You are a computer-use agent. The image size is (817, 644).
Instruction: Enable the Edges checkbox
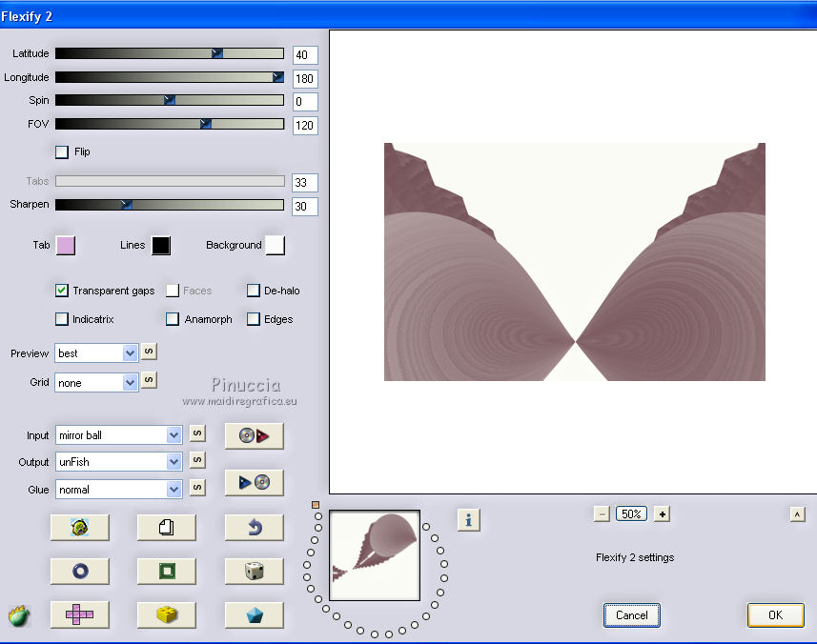pos(254,319)
